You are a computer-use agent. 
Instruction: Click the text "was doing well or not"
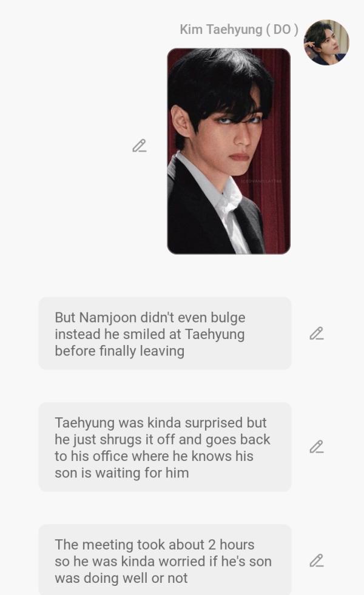121,578
